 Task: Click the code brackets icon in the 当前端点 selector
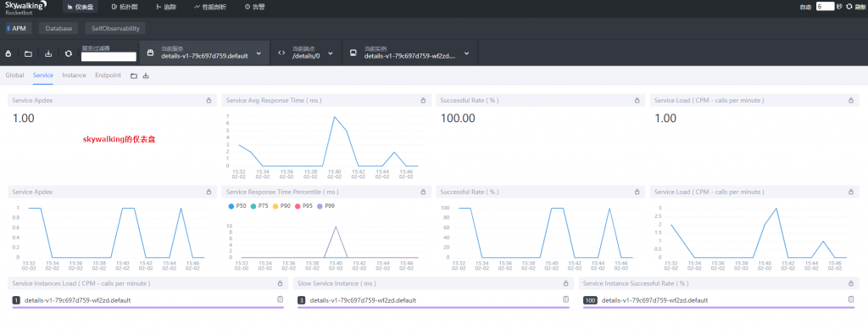click(x=281, y=53)
